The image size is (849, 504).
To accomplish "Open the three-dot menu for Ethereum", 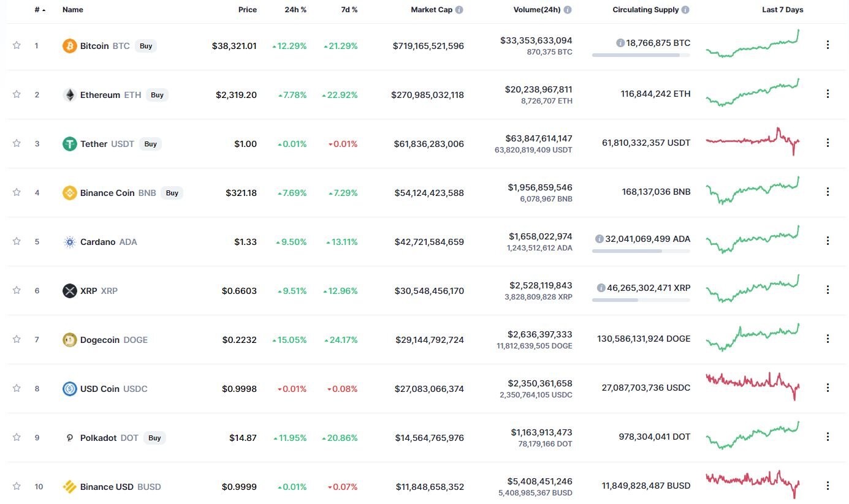I will coord(828,94).
